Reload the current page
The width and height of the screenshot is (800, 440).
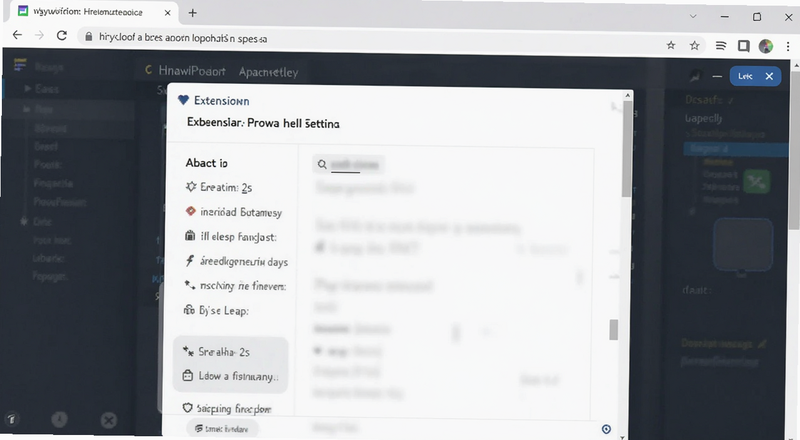pos(62,35)
